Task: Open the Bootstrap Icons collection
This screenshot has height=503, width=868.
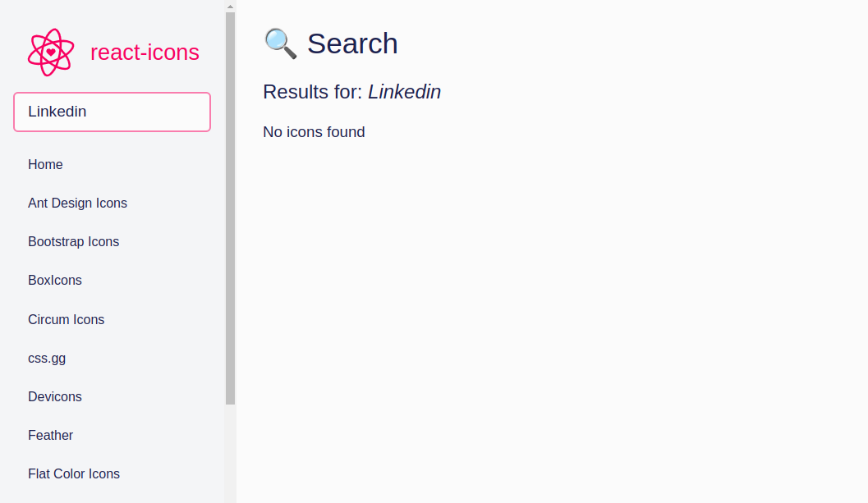Action: (73, 241)
